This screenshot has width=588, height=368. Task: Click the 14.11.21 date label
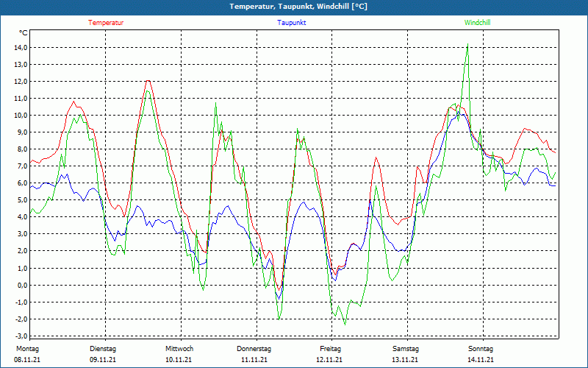[x=481, y=360]
